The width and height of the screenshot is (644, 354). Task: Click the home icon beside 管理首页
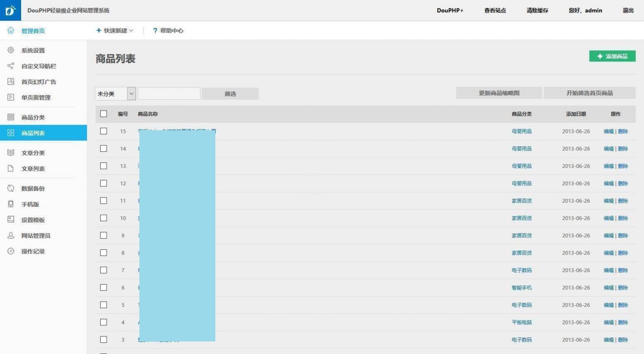11,31
